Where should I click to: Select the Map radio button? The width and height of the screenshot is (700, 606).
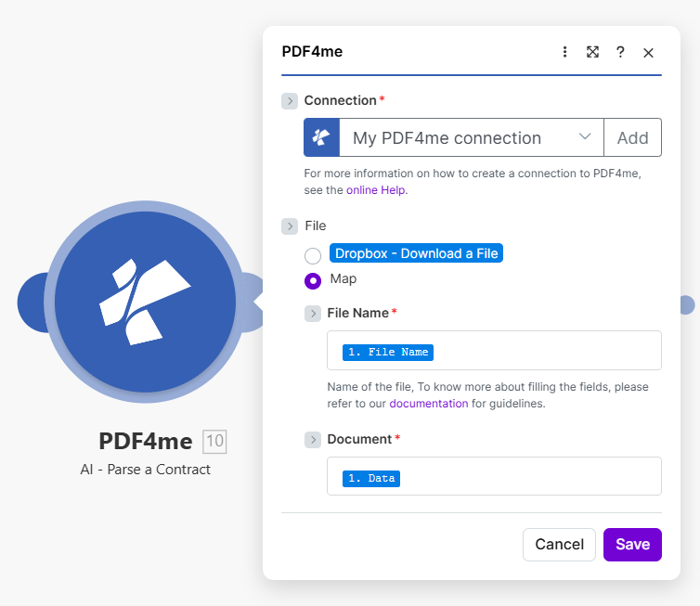point(313,281)
